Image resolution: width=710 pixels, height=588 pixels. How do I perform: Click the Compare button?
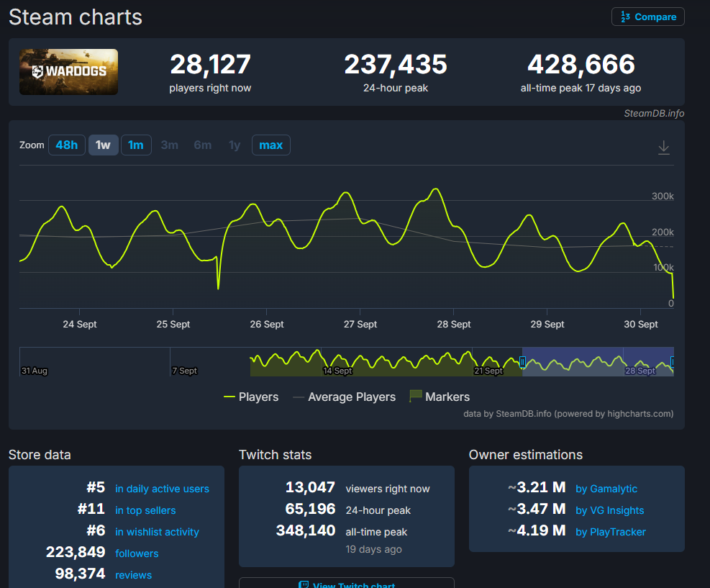point(647,17)
